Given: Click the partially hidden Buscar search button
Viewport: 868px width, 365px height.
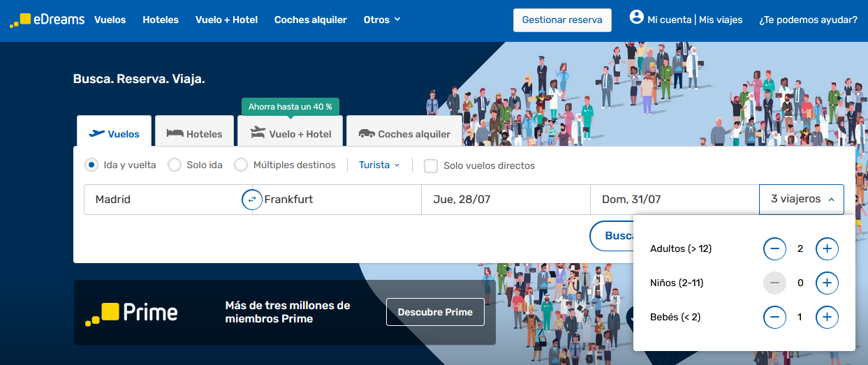Looking at the screenshot, I should (x=612, y=236).
